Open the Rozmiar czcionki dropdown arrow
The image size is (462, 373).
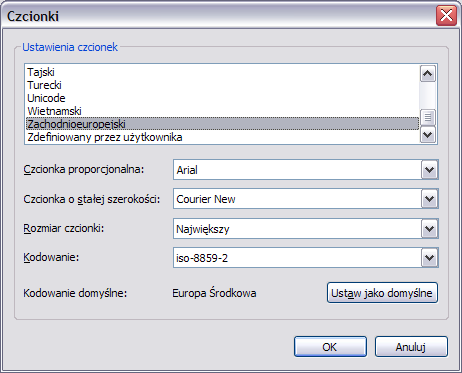click(x=429, y=229)
